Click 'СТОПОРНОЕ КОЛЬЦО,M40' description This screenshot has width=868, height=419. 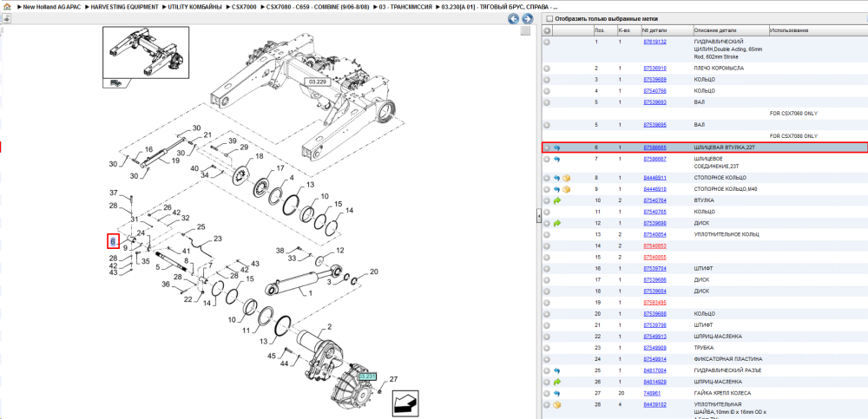tap(726, 189)
